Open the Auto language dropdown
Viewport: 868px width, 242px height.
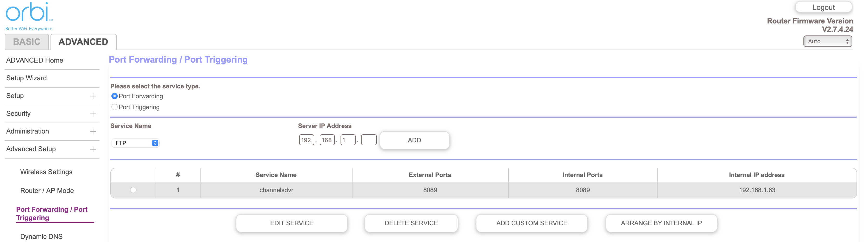coord(827,41)
